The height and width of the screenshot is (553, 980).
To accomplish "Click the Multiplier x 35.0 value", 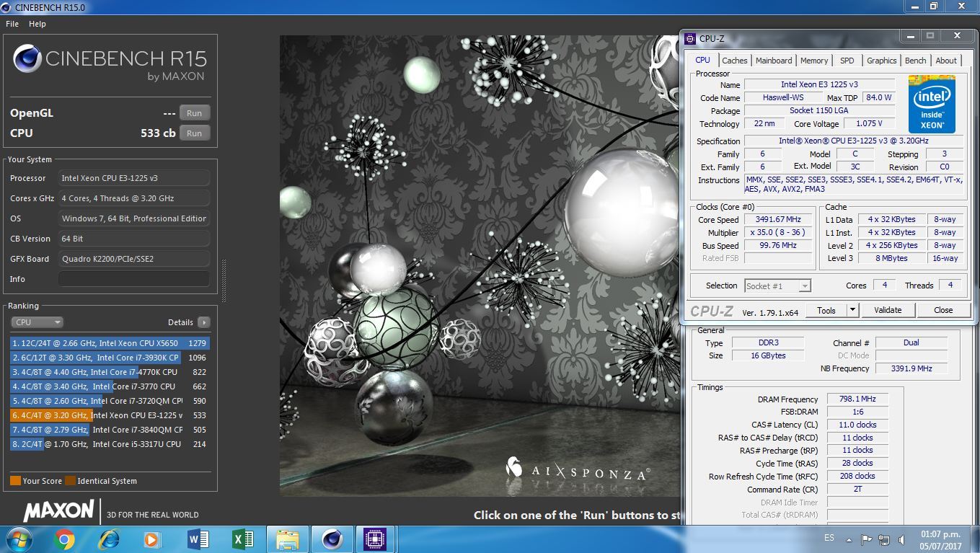I will click(x=778, y=233).
